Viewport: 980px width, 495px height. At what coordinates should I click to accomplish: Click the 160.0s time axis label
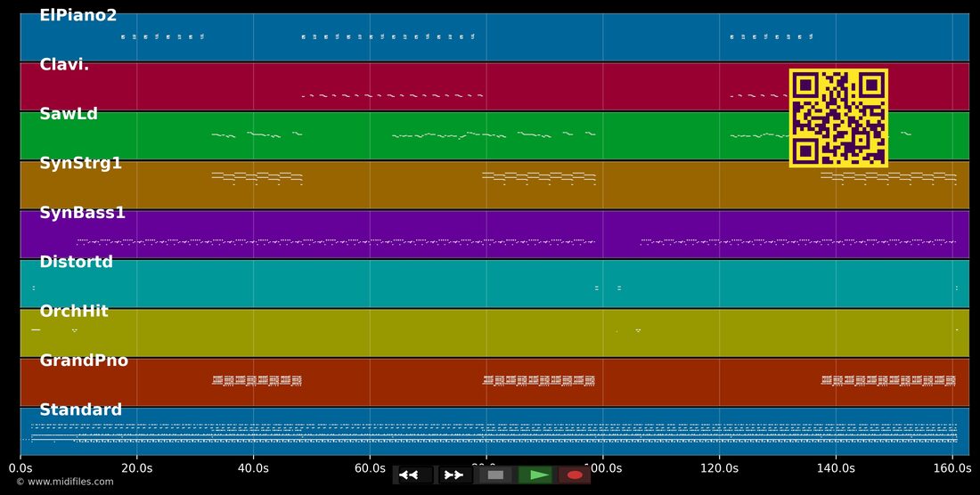coord(951,468)
